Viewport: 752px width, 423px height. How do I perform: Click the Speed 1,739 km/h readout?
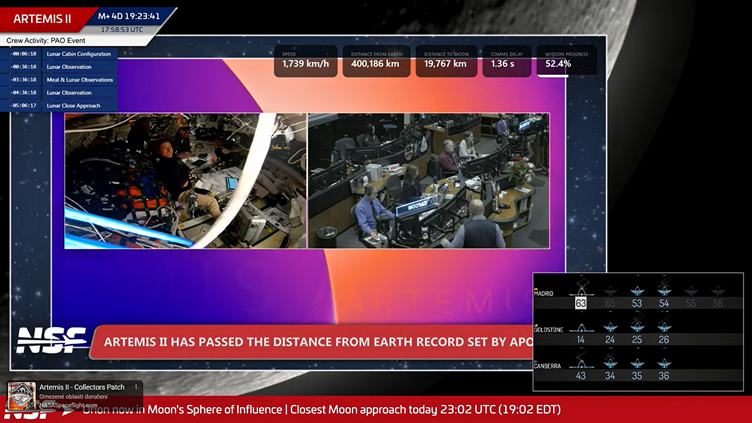pos(305,61)
